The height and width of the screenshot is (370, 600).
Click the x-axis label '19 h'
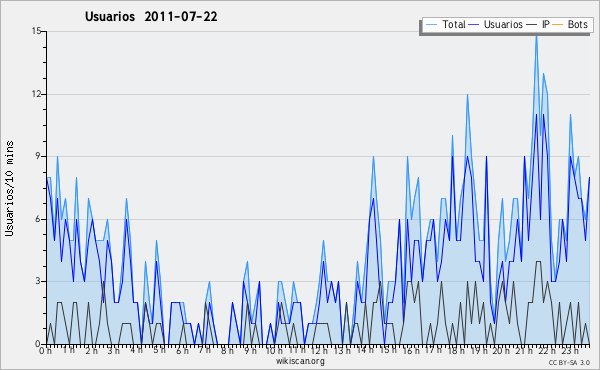[x=479, y=351]
